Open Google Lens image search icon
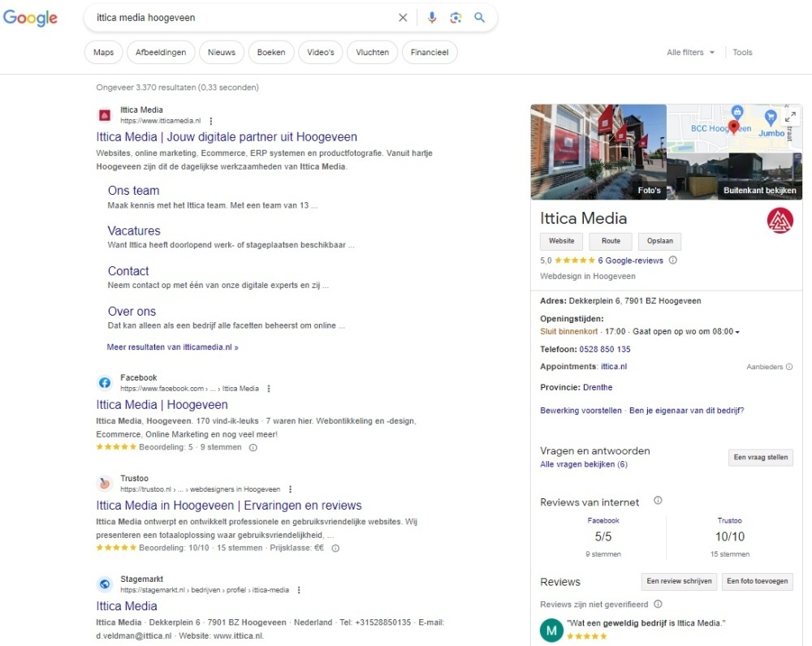This screenshot has height=646, width=812. pos(456,18)
